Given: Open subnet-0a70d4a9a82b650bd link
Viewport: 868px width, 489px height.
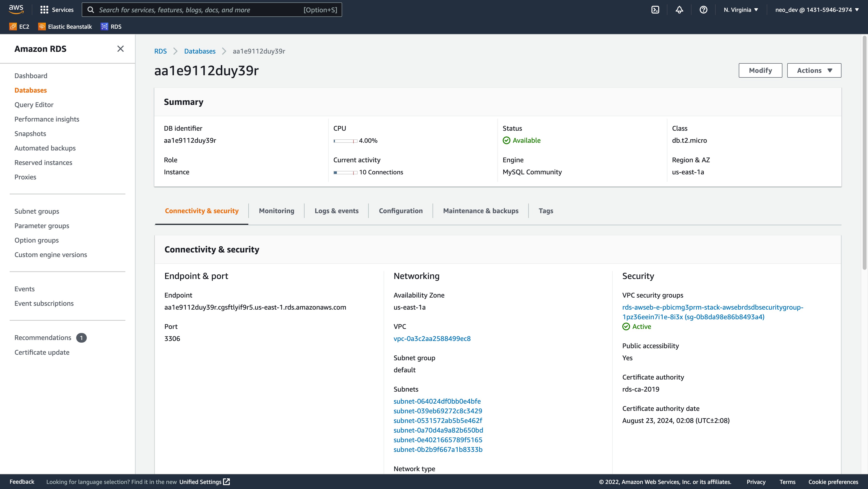Looking at the screenshot, I should [438, 430].
